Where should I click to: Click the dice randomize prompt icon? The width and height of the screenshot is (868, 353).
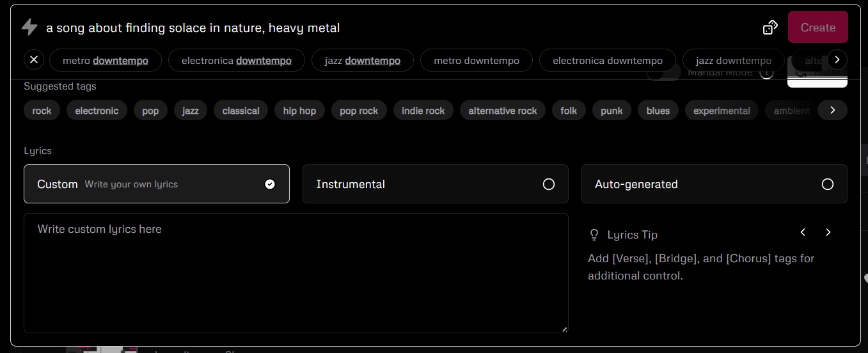pyautogui.click(x=770, y=27)
